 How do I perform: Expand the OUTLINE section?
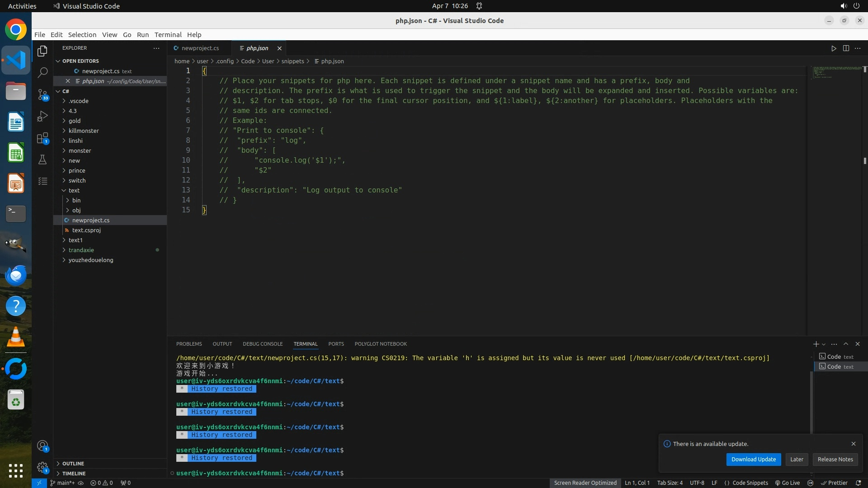coord(73,464)
